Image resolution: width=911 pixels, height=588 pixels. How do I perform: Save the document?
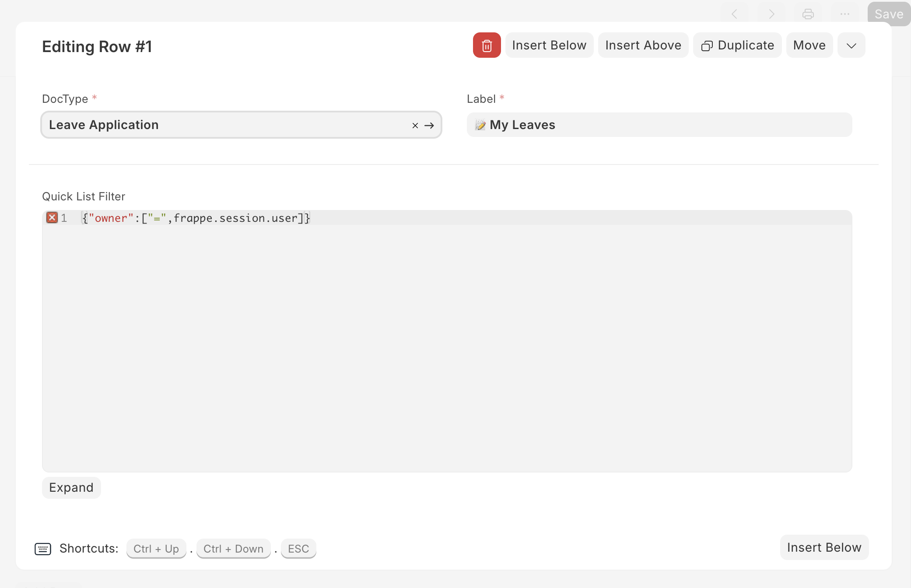[889, 14]
